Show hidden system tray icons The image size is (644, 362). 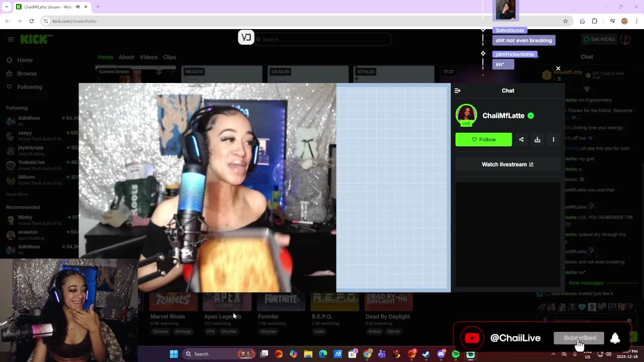(x=553, y=354)
